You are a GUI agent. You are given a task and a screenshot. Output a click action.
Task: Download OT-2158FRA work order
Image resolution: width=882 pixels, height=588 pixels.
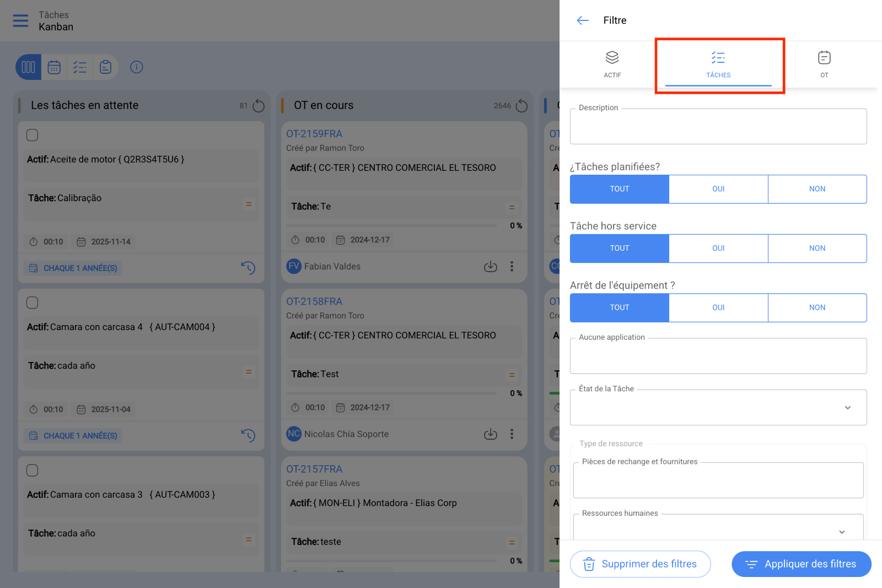491,434
